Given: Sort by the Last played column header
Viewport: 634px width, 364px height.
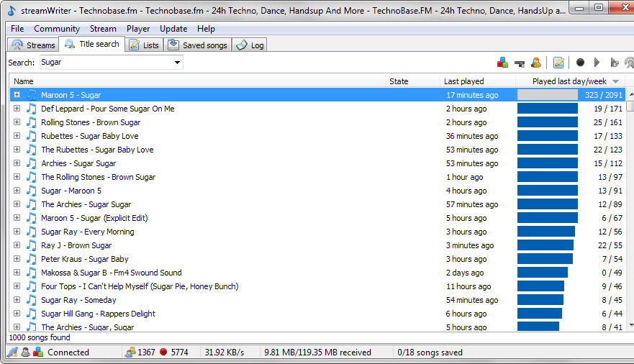Looking at the screenshot, I should coord(478,81).
